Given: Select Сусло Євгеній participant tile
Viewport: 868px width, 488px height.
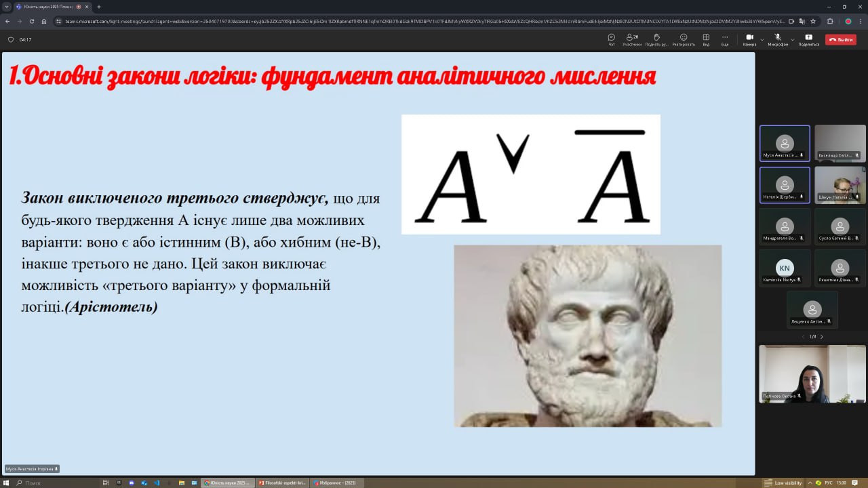Looking at the screenshot, I should [x=840, y=226].
